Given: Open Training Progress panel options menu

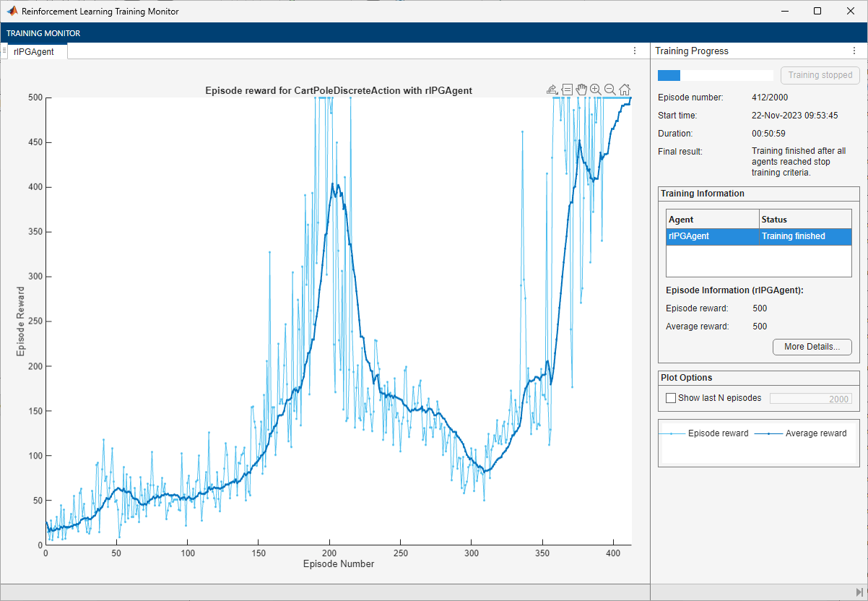Looking at the screenshot, I should pyautogui.click(x=854, y=51).
